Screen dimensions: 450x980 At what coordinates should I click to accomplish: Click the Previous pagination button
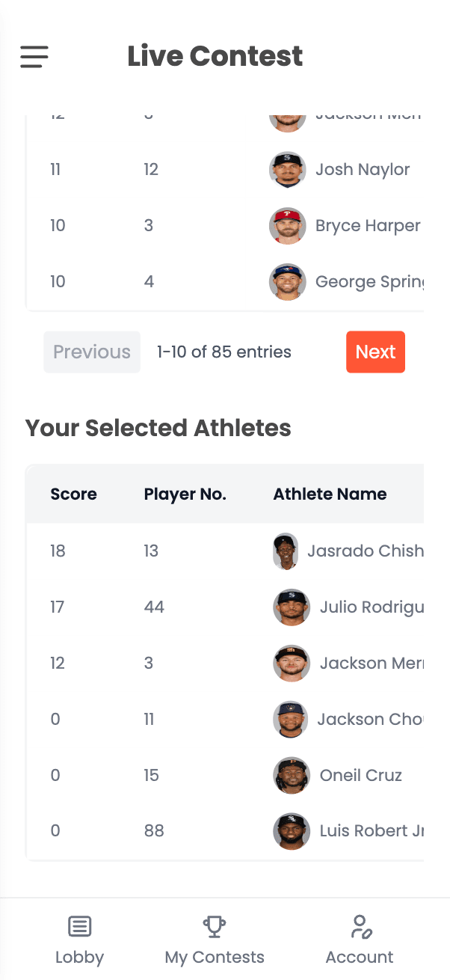pos(91,352)
